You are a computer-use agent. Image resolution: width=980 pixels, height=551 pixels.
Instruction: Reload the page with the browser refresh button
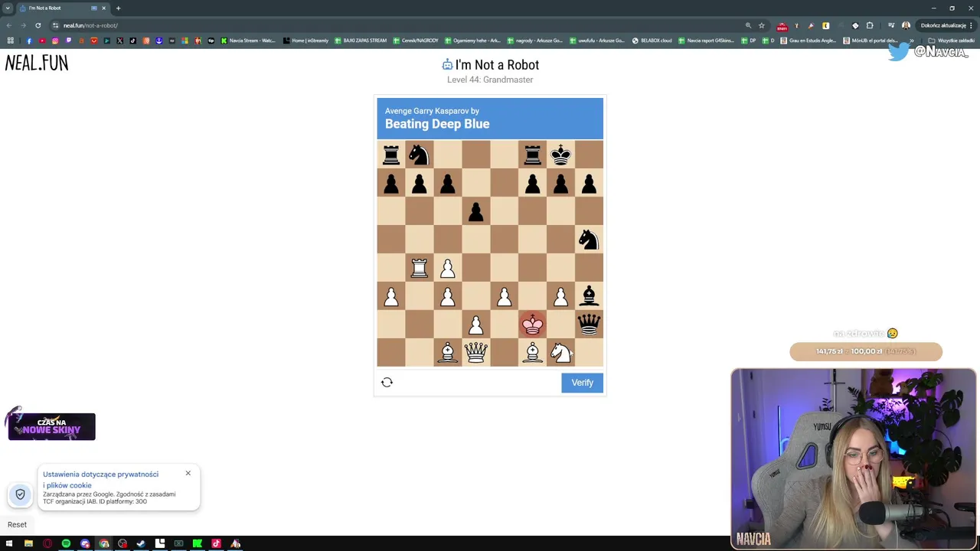(38, 25)
